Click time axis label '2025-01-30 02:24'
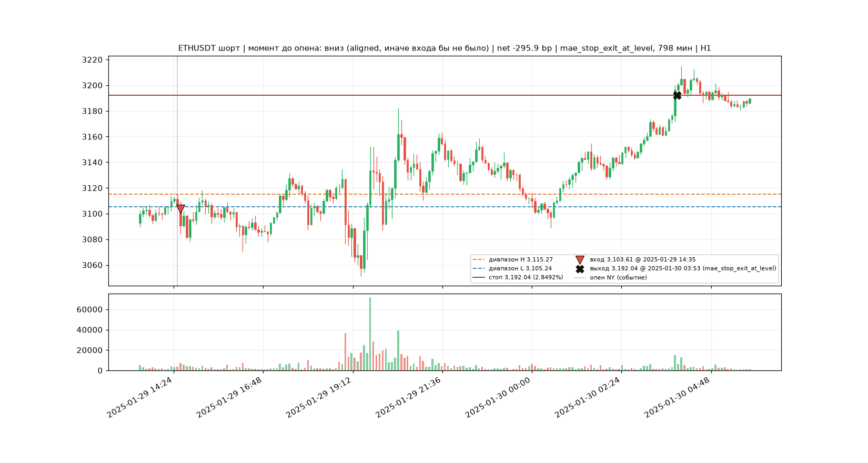Viewport: 868px width, 463px height. tap(588, 397)
